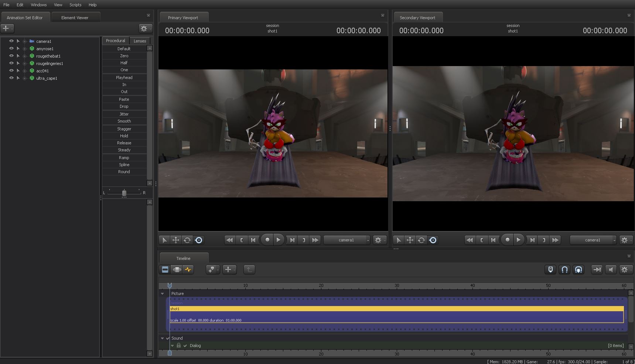
Task: Switch to the Graph Editor mode
Action: (188, 269)
